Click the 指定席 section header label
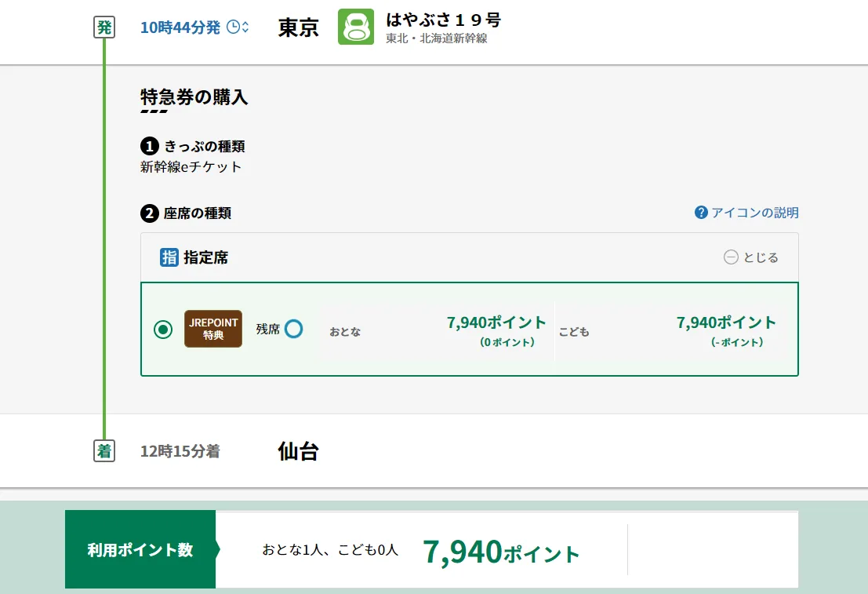This screenshot has height=594, width=868. [x=206, y=257]
